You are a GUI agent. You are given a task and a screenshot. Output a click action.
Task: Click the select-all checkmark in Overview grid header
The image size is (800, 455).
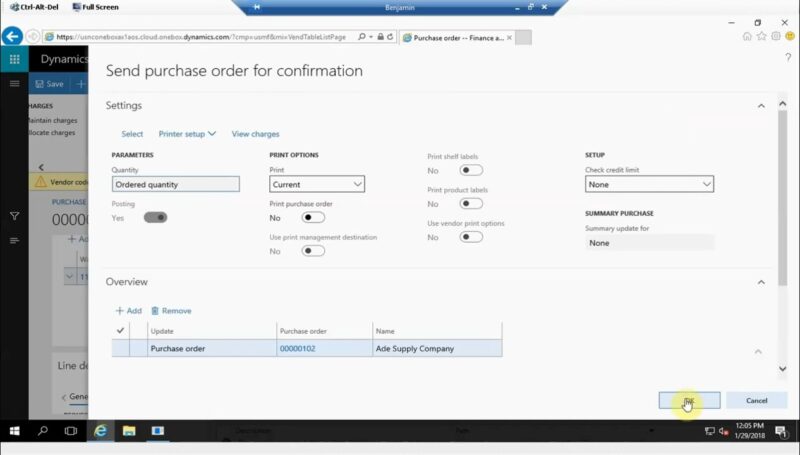coord(120,331)
